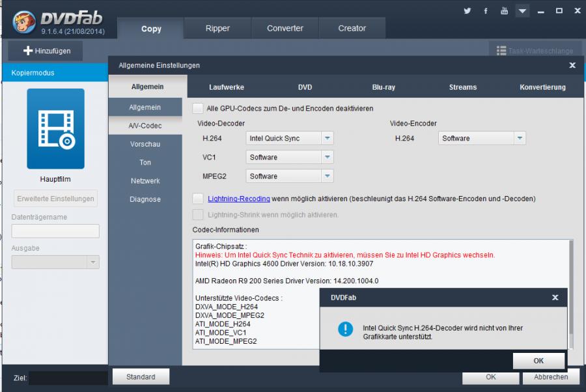Viewport: 586px width, 392px height.
Task: Open the H.264 Video-Encoder dropdown
Action: (482, 138)
